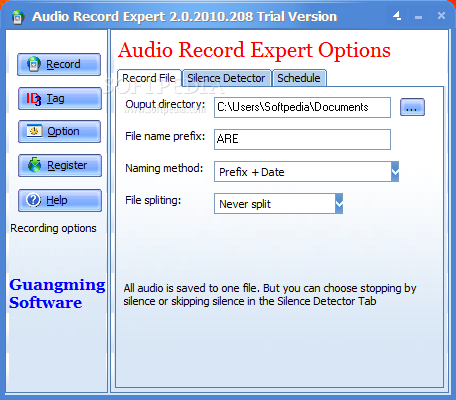Click the app icon in the title bar
The width and height of the screenshot is (456, 400).
point(18,17)
